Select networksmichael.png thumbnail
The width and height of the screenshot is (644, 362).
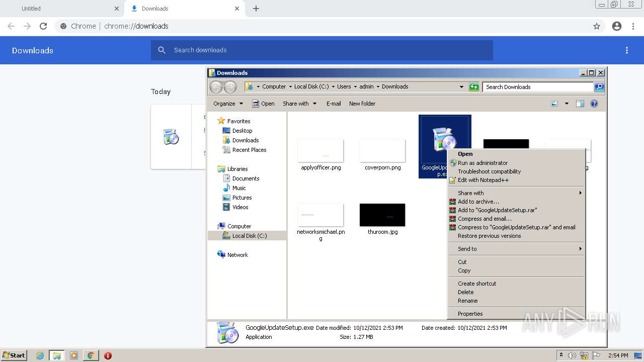(320, 215)
